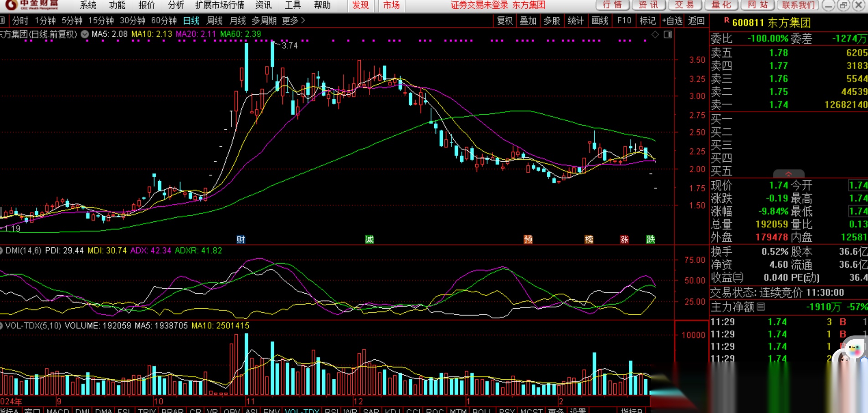
Task: Select the 月线 period
Action: (x=238, y=20)
